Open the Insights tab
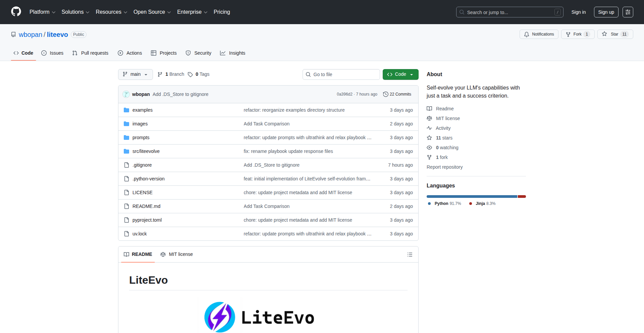The height and width of the screenshot is (333, 644). click(x=233, y=53)
